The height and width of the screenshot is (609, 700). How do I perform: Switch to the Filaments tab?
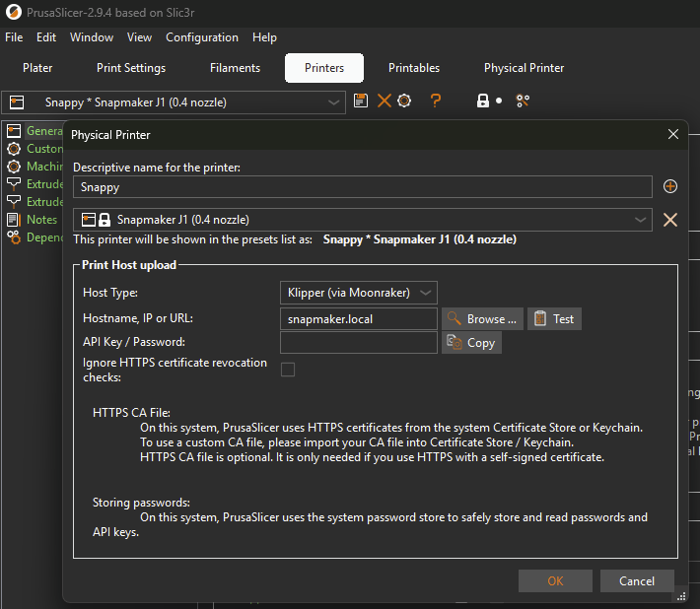pos(235,68)
